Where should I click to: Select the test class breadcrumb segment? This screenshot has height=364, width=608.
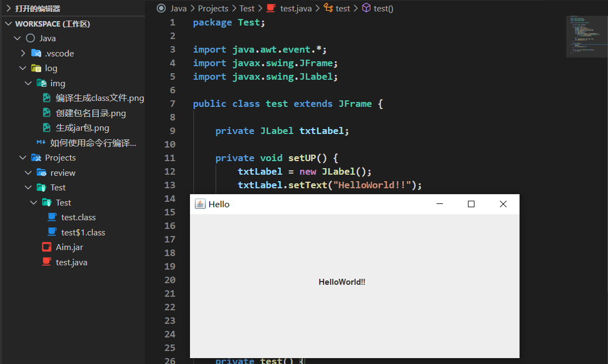click(343, 8)
